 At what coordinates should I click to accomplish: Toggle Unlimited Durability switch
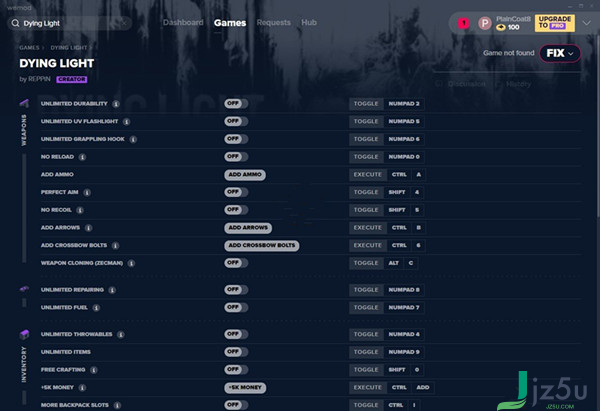[x=236, y=104]
